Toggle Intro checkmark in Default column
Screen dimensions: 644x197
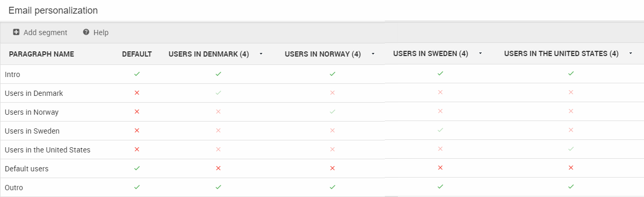coord(137,74)
